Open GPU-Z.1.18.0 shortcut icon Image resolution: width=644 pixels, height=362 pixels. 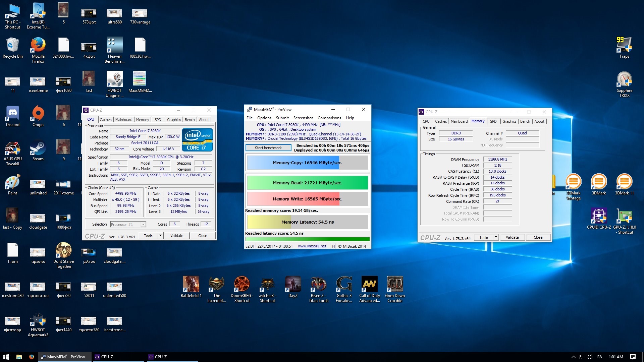pos(624,221)
